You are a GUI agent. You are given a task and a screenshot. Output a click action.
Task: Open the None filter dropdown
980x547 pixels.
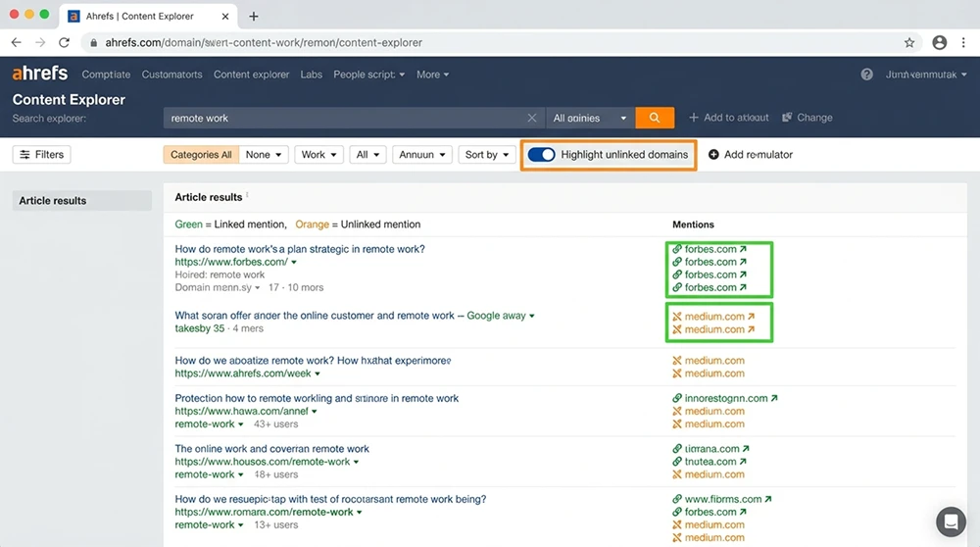coord(263,155)
